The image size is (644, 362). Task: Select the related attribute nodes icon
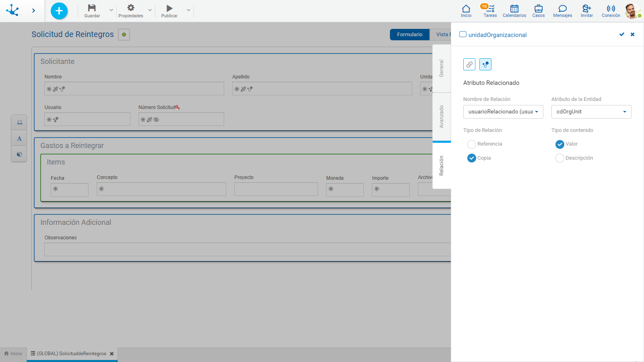[x=485, y=64]
